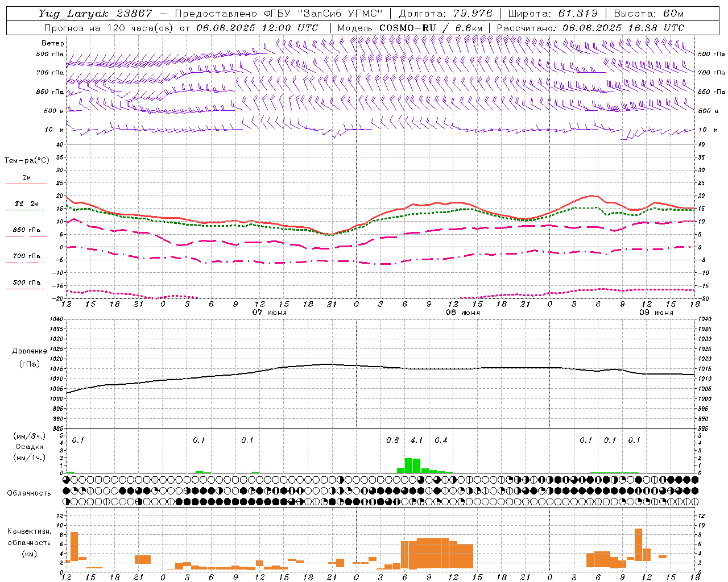Image resolution: width=728 pixels, height=582 pixels.
Task: Click the green dotted sample under 'Td 2м'
Action: pyautogui.click(x=26, y=210)
